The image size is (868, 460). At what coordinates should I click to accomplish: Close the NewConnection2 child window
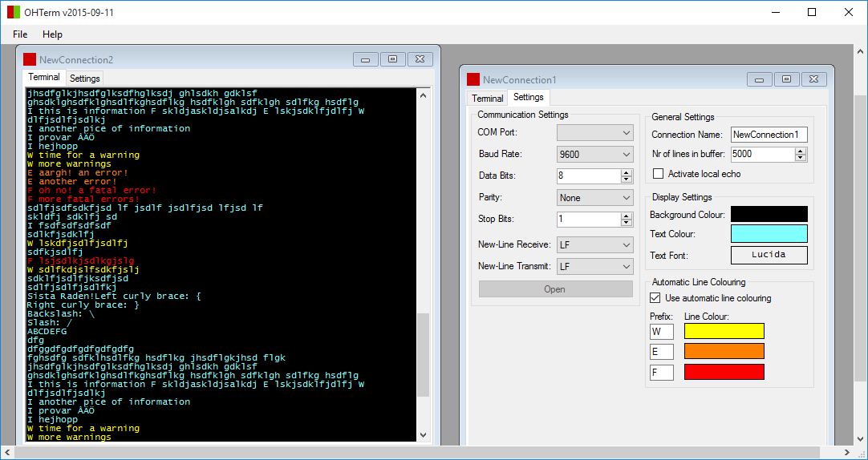pyautogui.click(x=420, y=59)
